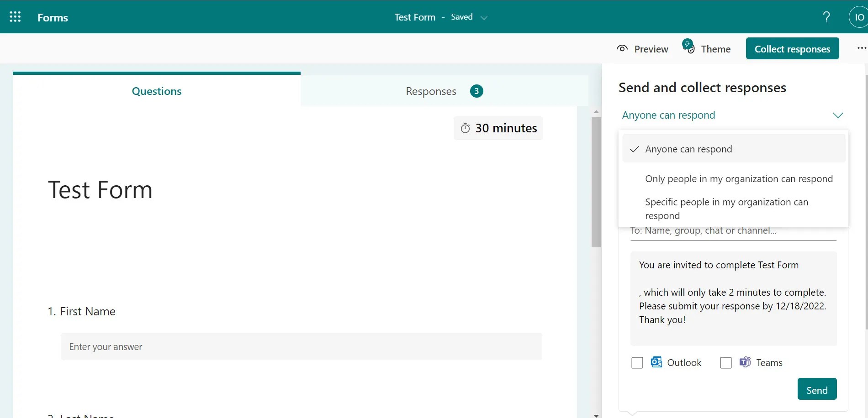This screenshot has width=868, height=418.
Task: Choose Specific people in my organization can respond
Action: click(x=726, y=209)
